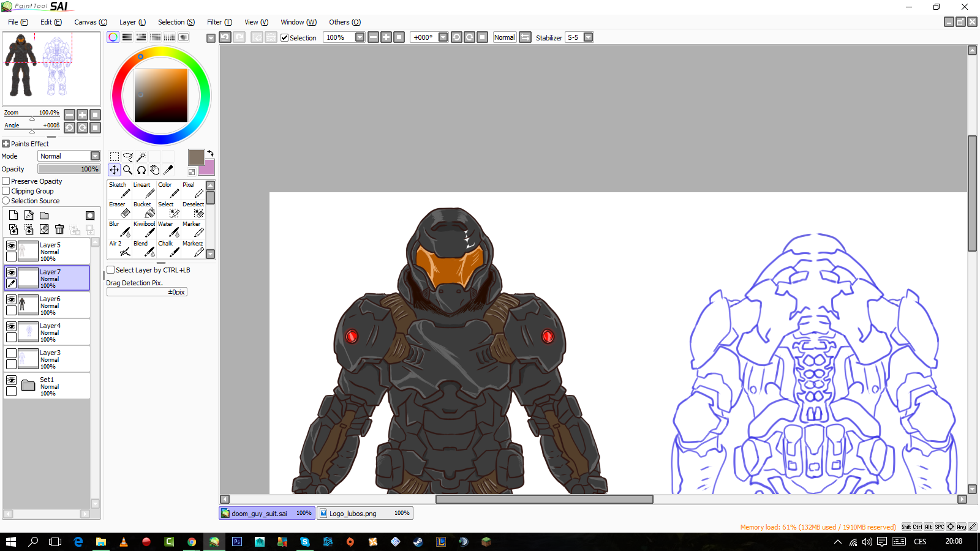Open the toolbar options arrow dropdown
Viewport: 980px width, 551px height.
click(x=211, y=38)
